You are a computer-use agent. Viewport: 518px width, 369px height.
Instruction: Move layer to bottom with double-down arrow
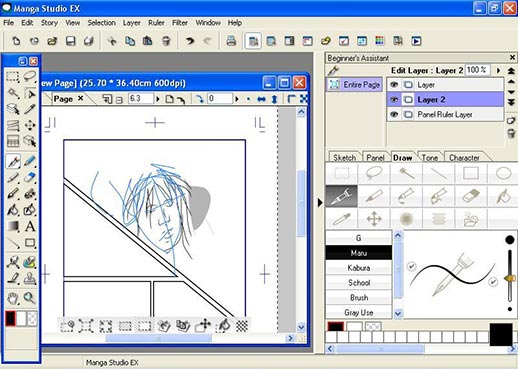[511, 102]
